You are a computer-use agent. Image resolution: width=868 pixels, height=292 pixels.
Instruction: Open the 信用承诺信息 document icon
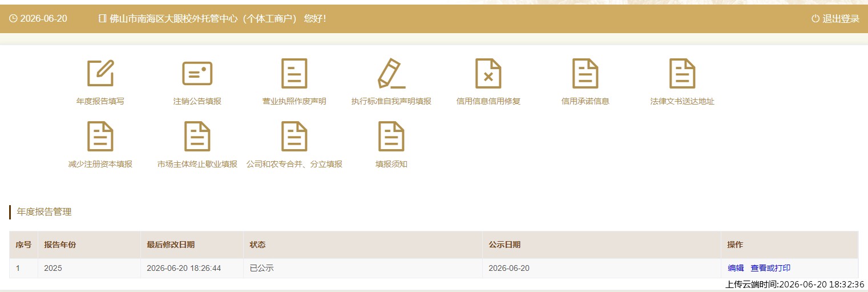[x=586, y=73]
